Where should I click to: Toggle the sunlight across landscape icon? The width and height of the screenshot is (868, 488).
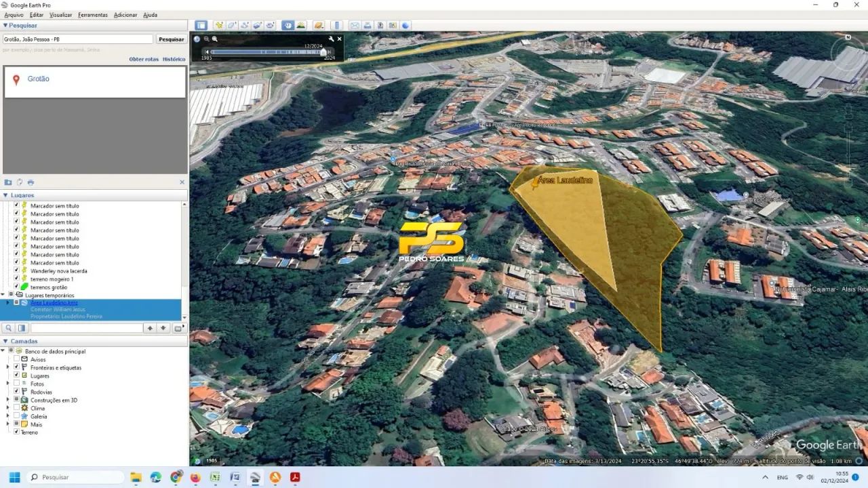[300, 25]
